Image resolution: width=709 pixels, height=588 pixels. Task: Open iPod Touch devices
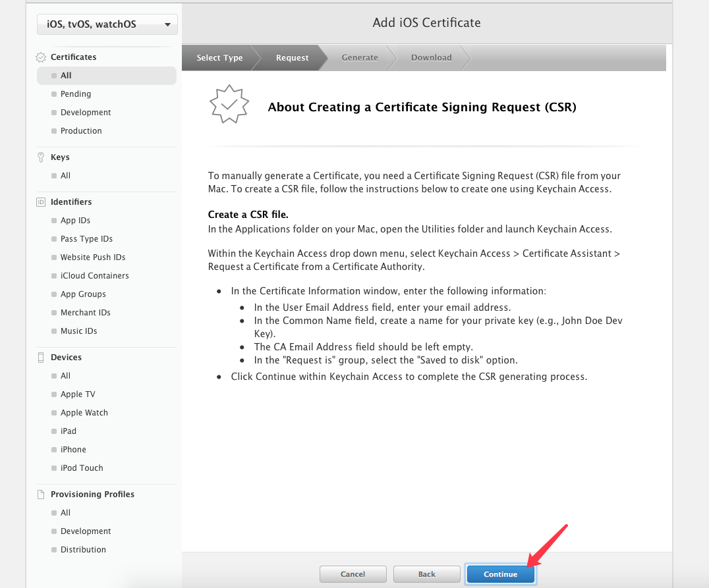point(82,468)
